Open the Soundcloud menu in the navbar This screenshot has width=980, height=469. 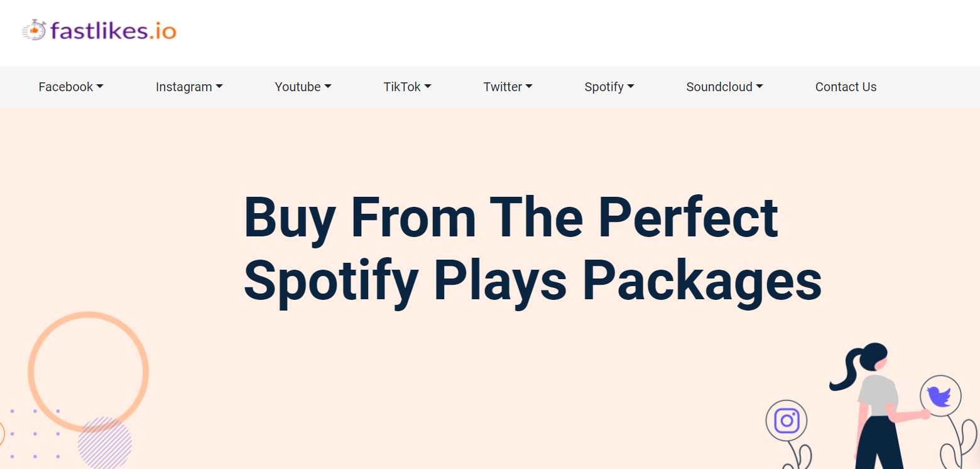coord(724,87)
